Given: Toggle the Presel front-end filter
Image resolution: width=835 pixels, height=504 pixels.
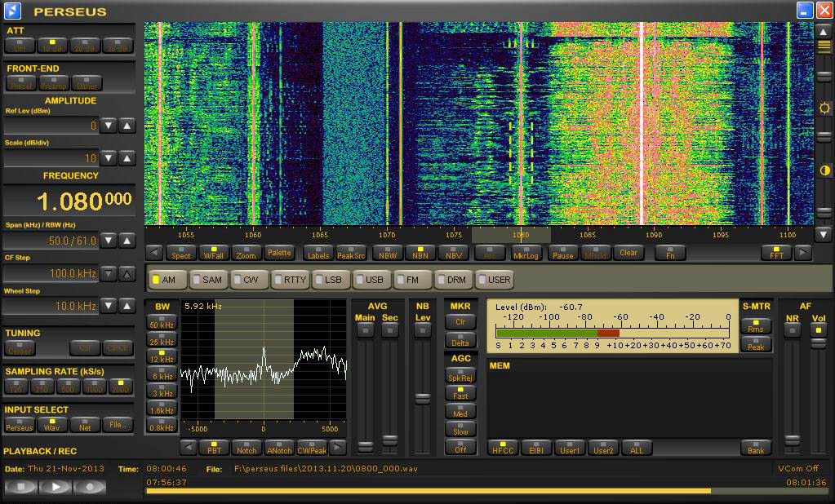Looking at the screenshot, I should pos(21,83).
